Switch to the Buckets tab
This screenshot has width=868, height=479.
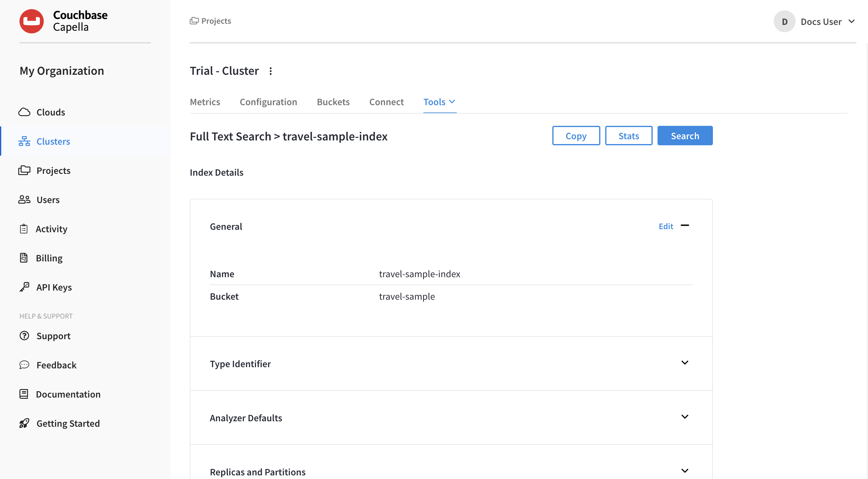coord(333,102)
